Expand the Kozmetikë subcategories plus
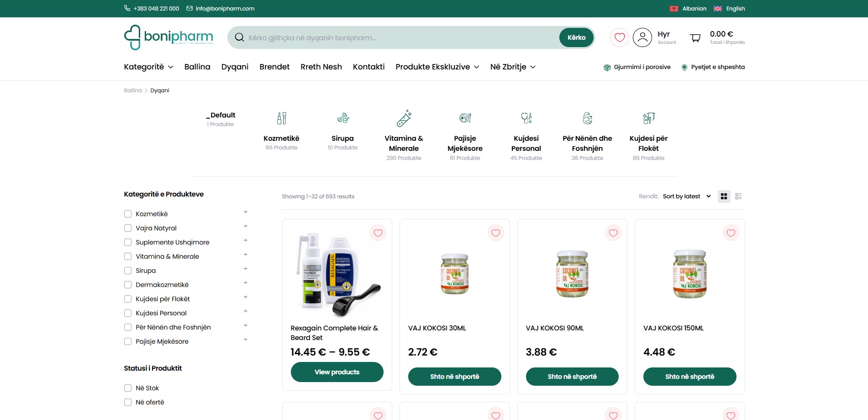Image resolution: width=868 pixels, height=420 pixels. (x=245, y=212)
